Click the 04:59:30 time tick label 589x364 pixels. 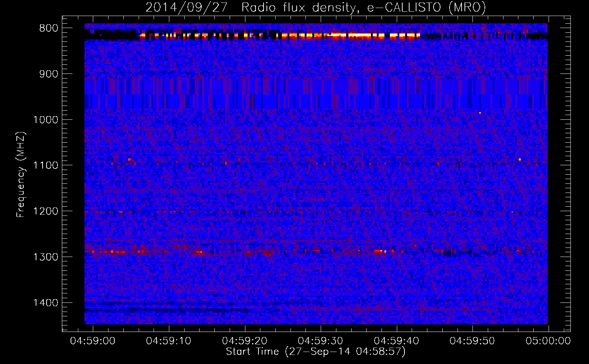(x=320, y=341)
